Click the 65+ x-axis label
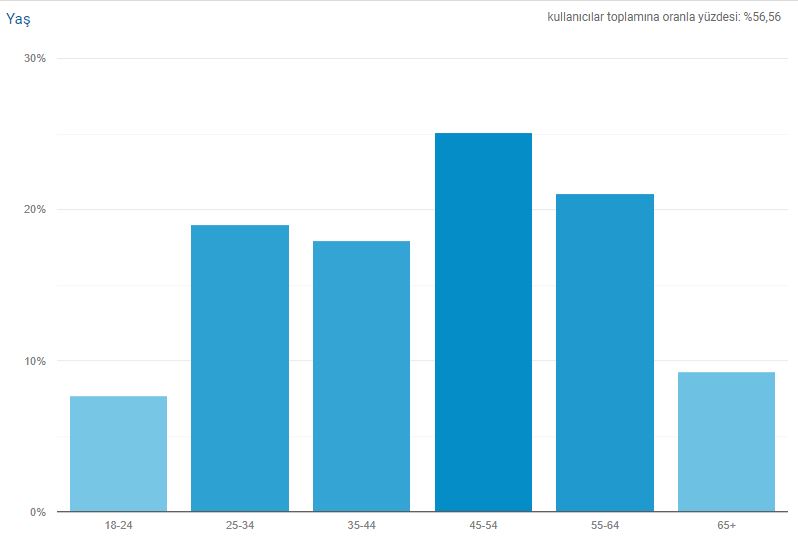798x544 pixels. click(726, 526)
